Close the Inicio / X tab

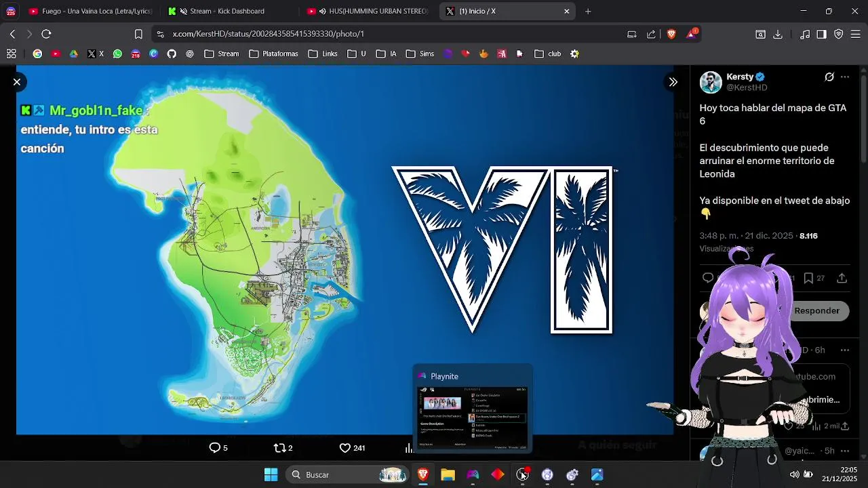click(567, 11)
